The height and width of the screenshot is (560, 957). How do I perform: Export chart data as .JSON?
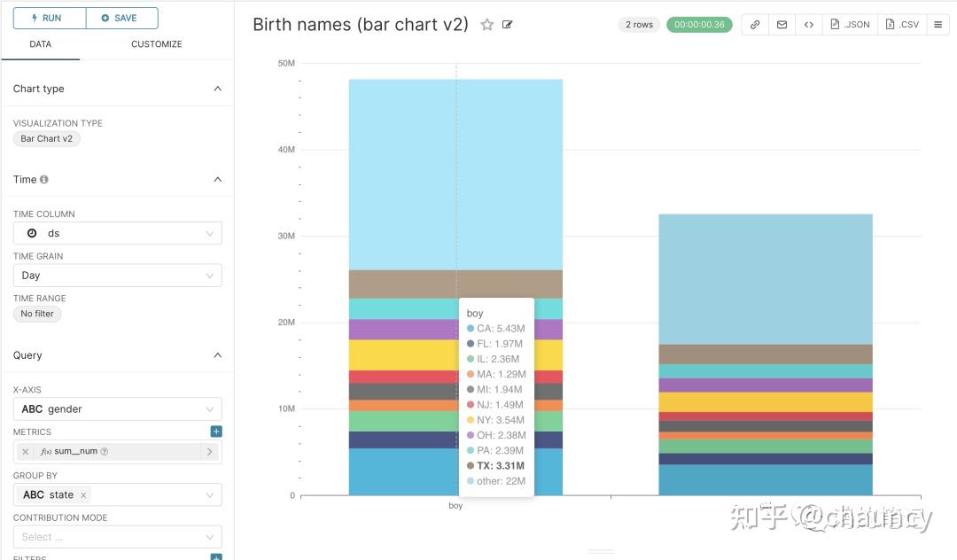pyautogui.click(x=850, y=25)
